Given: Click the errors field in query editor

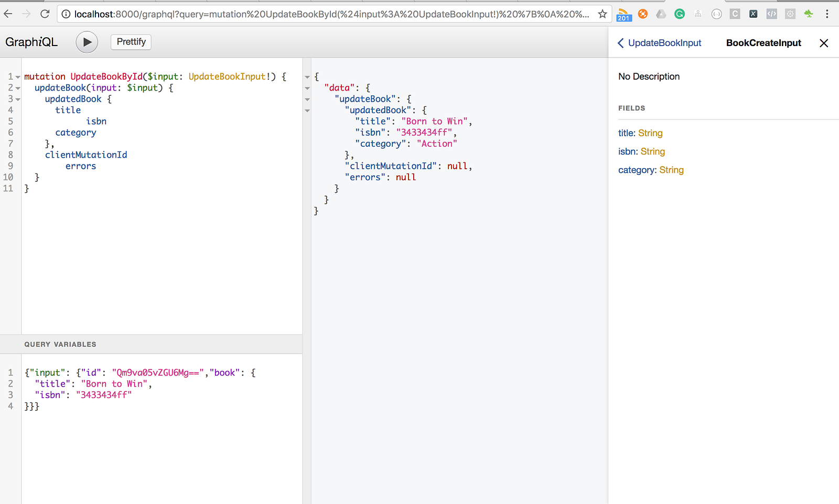Looking at the screenshot, I should tap(81, 166).
